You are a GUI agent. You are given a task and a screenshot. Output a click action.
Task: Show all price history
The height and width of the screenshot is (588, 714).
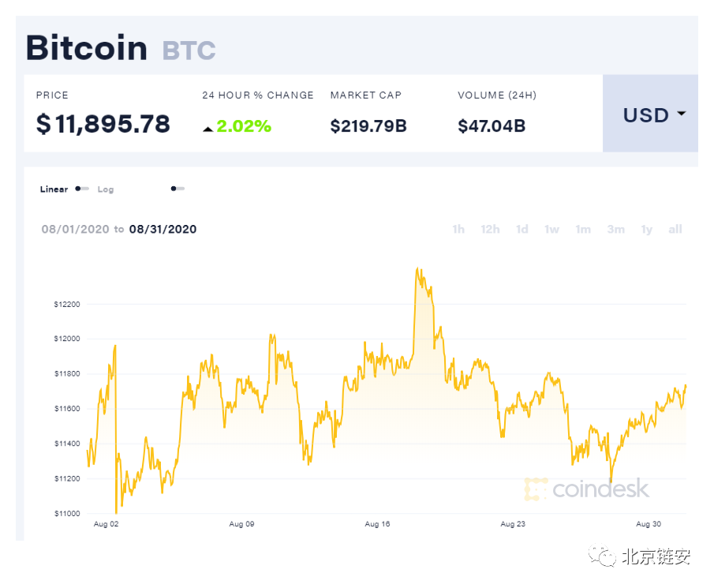point(675,229)
